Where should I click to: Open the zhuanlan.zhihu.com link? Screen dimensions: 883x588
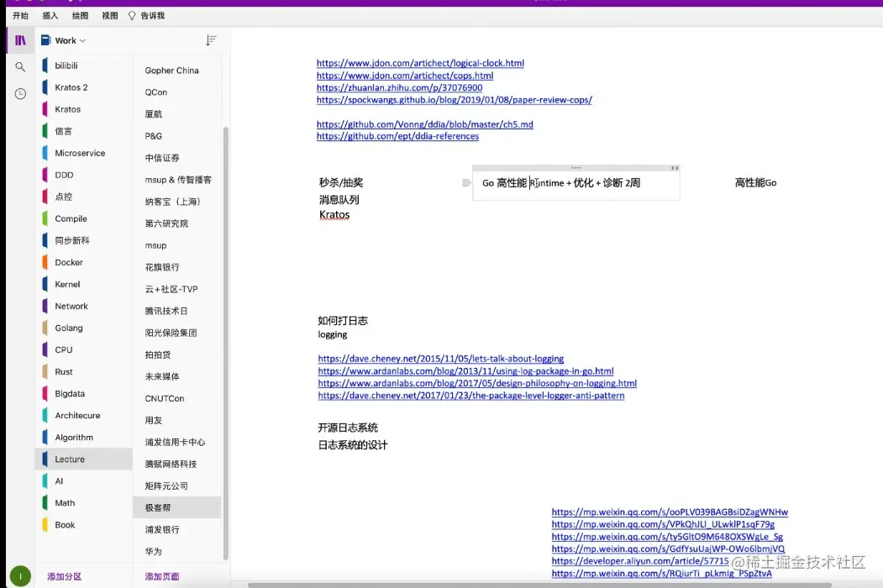(x=399, y=88)
